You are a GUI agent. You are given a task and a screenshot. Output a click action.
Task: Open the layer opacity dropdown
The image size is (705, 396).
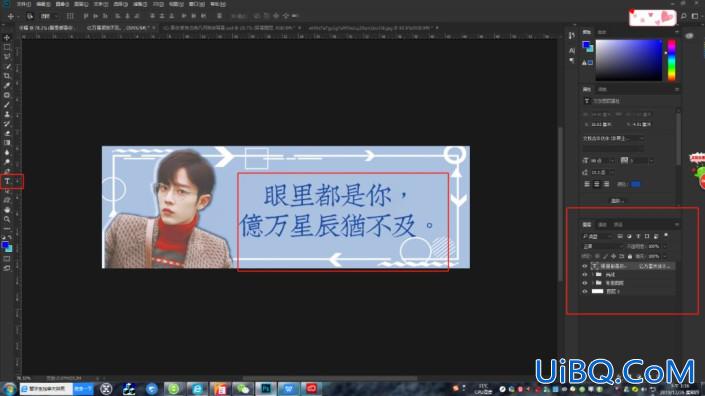665,246
